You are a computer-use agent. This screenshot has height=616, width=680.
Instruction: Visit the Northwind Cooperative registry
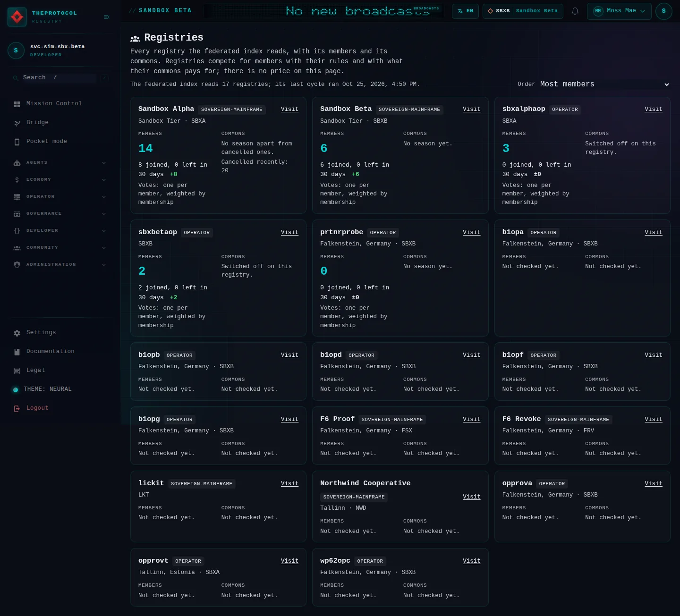point(471,497)
